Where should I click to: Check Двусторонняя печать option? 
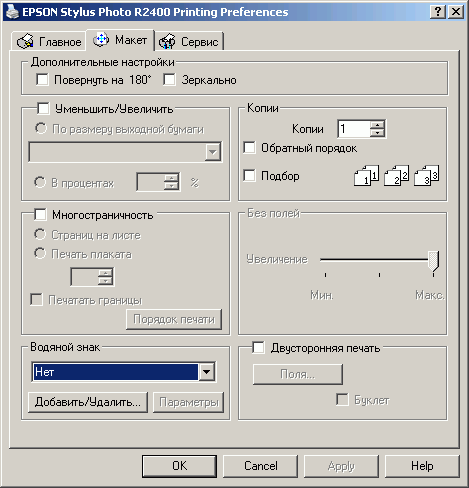click(x=258, y=347)
